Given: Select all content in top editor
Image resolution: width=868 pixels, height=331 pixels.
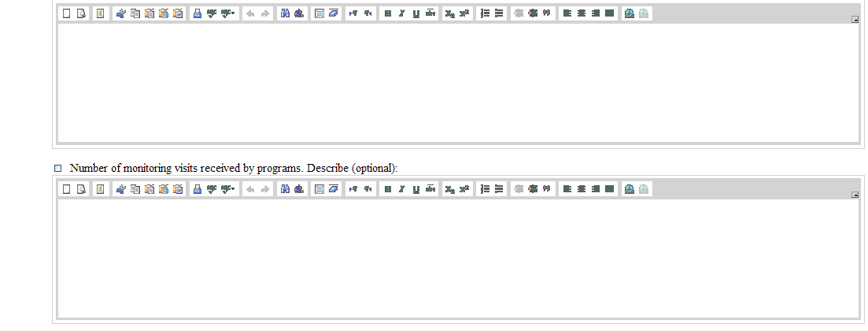Looking at the screenshot, I should pos(319,13).
